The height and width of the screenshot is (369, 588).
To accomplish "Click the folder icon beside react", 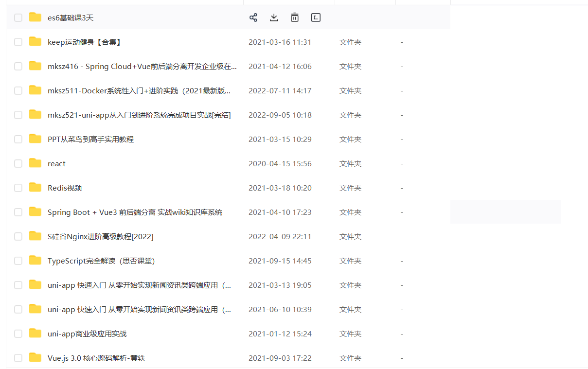I will (x=35, y=163).
